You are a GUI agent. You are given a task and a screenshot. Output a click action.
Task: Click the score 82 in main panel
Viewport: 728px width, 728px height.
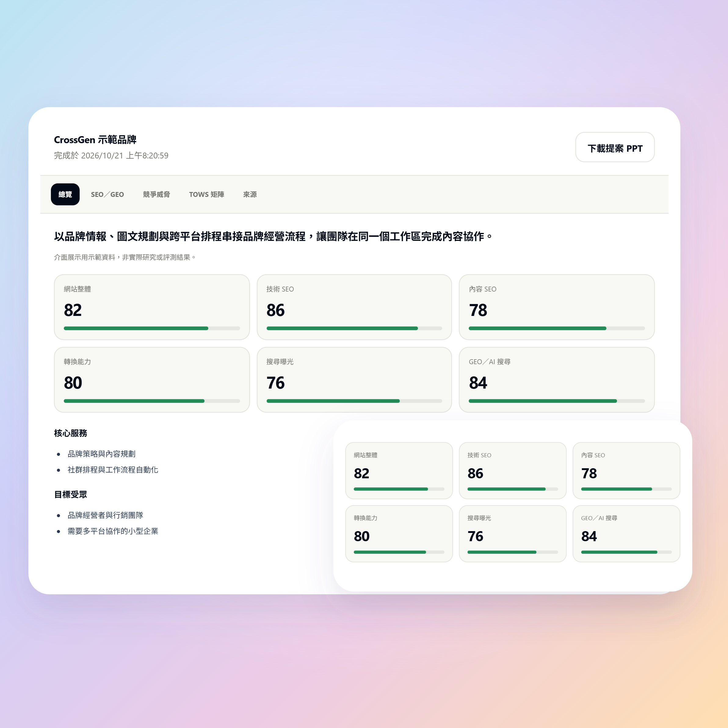[x=73, y=310]
